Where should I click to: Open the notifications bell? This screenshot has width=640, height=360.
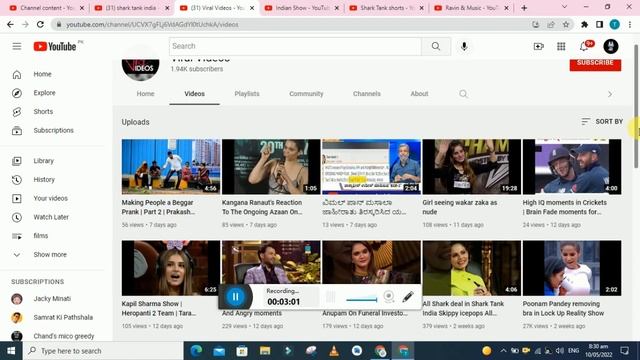tap(584, 47)
